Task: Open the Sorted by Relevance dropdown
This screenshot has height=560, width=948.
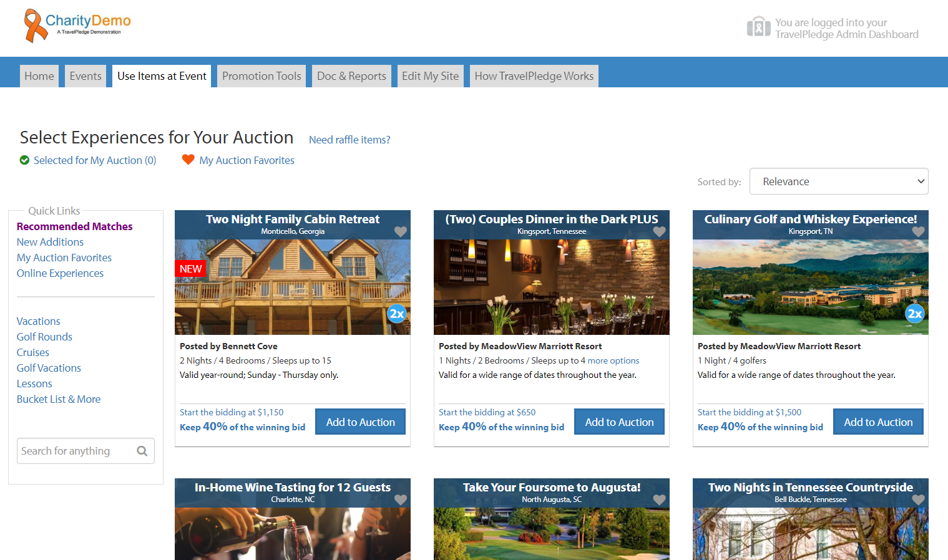Action: pyautogui.click(x=839, y=181)
